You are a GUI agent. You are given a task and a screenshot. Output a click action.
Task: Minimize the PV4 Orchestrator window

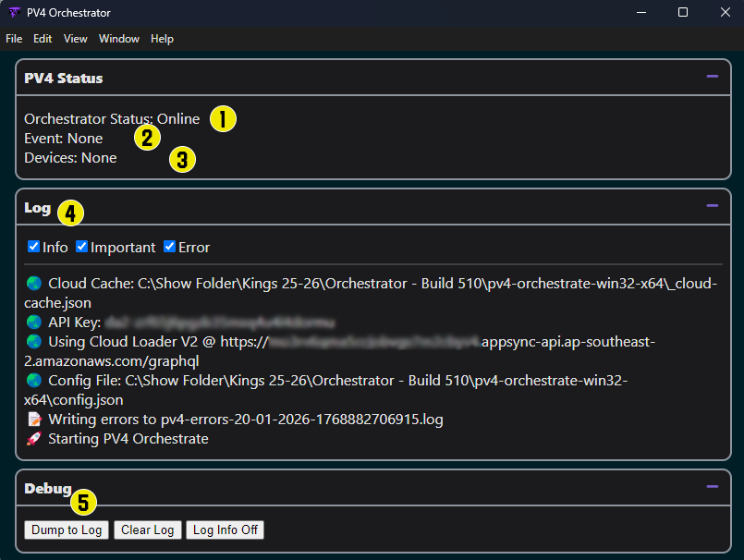(641, 12)
